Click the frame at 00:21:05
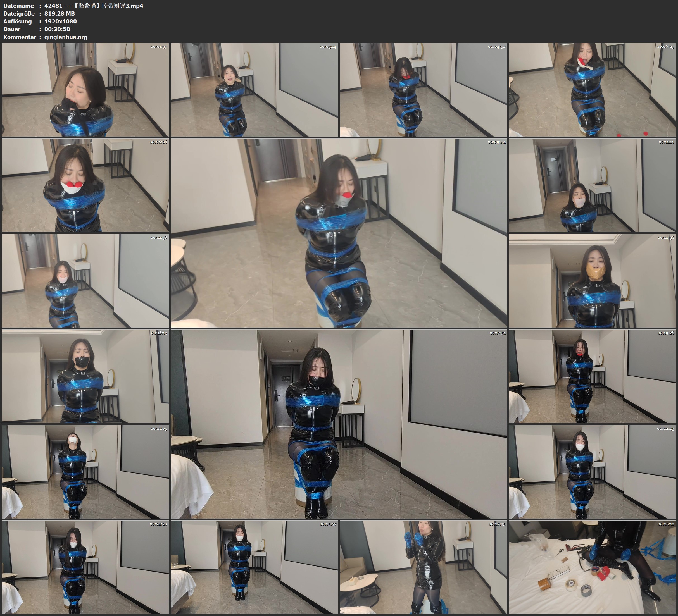 click(85, 472)
